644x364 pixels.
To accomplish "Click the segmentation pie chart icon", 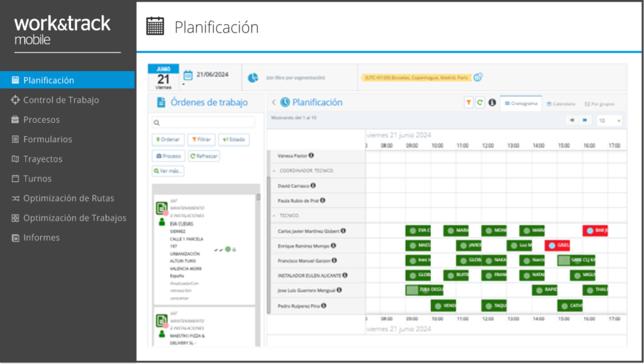I will click(253, 77).
